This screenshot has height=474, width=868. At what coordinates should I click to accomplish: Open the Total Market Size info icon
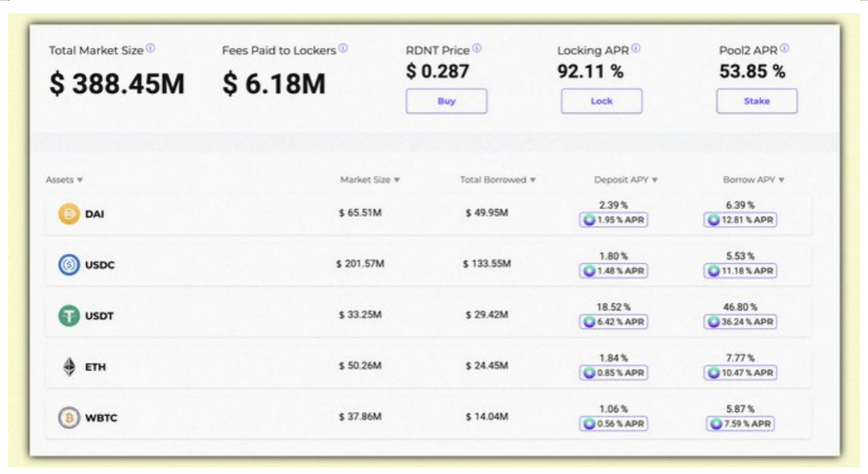click(151, 49)
